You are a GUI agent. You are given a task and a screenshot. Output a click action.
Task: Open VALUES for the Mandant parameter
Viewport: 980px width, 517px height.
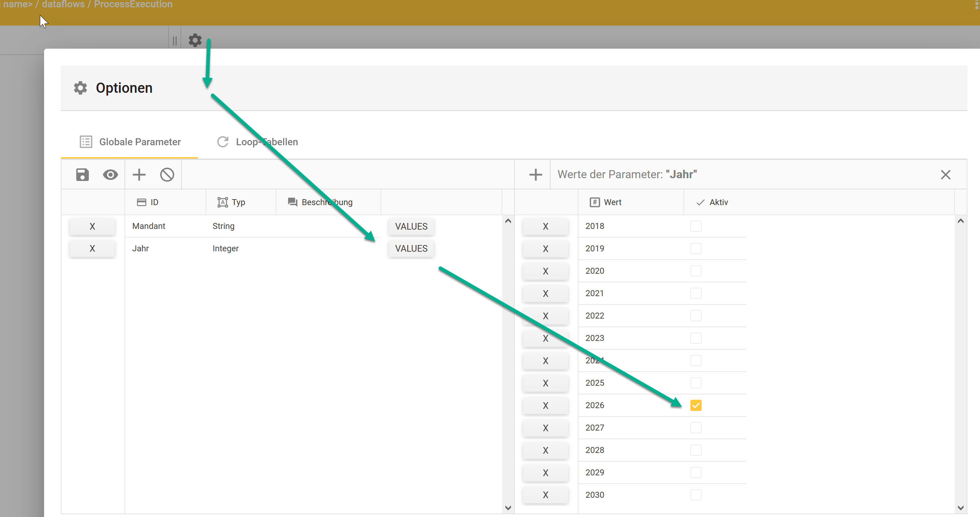coord(411,226)
